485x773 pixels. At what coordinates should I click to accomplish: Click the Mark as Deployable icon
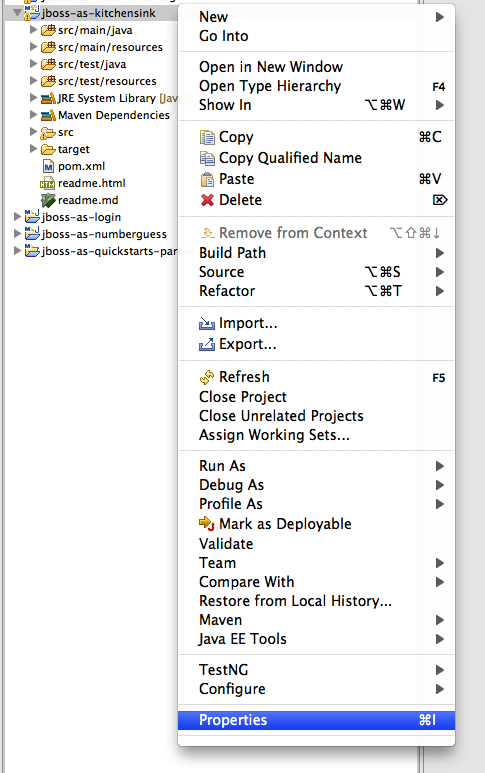(207, 524)
